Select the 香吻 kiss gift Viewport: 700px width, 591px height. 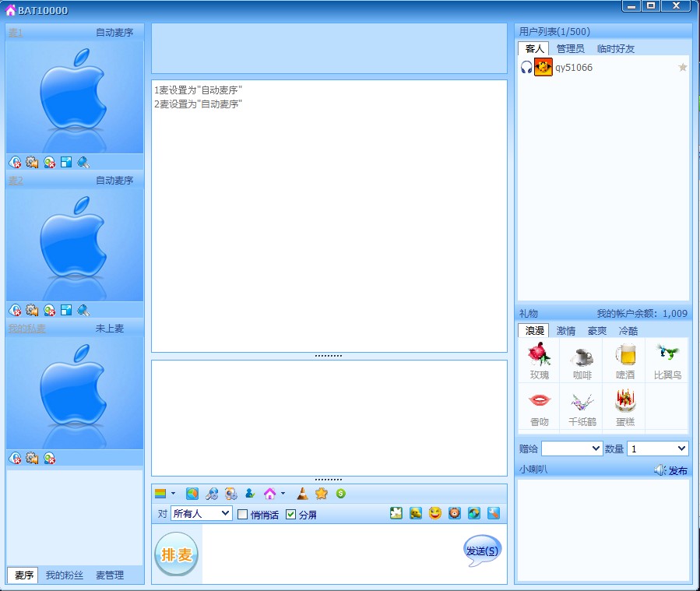tap(539, 407)
